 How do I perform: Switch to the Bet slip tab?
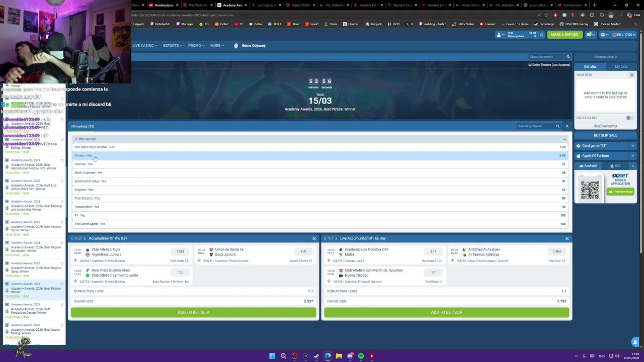pyautogui.click(x=590, y=67)
